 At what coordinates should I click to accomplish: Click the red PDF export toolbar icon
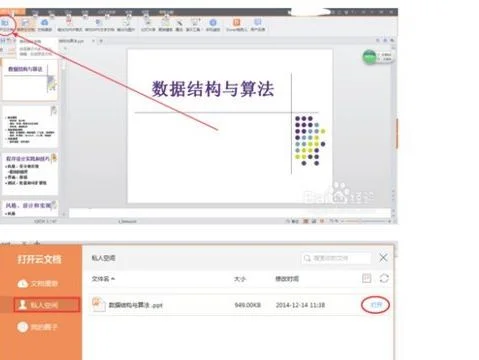tap(69, 22)
